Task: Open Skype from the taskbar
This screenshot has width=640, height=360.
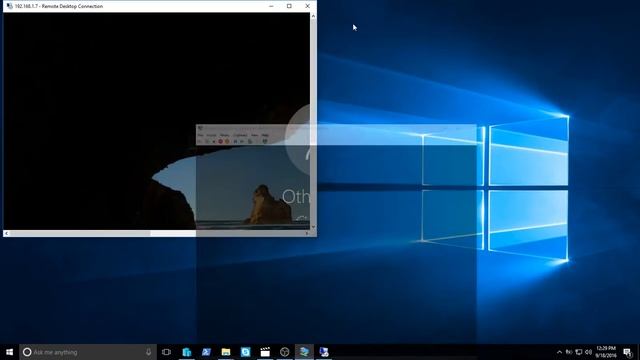Action: click(x=245, y=352)
